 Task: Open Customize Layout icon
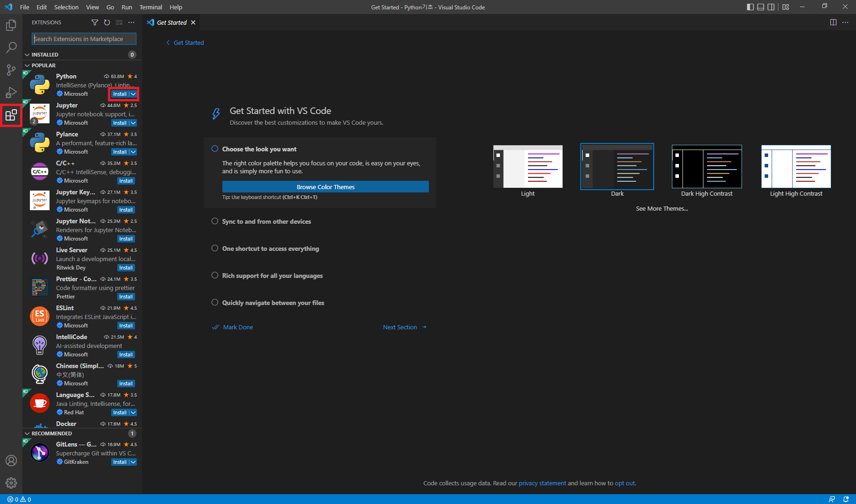(x=786, y=7)
